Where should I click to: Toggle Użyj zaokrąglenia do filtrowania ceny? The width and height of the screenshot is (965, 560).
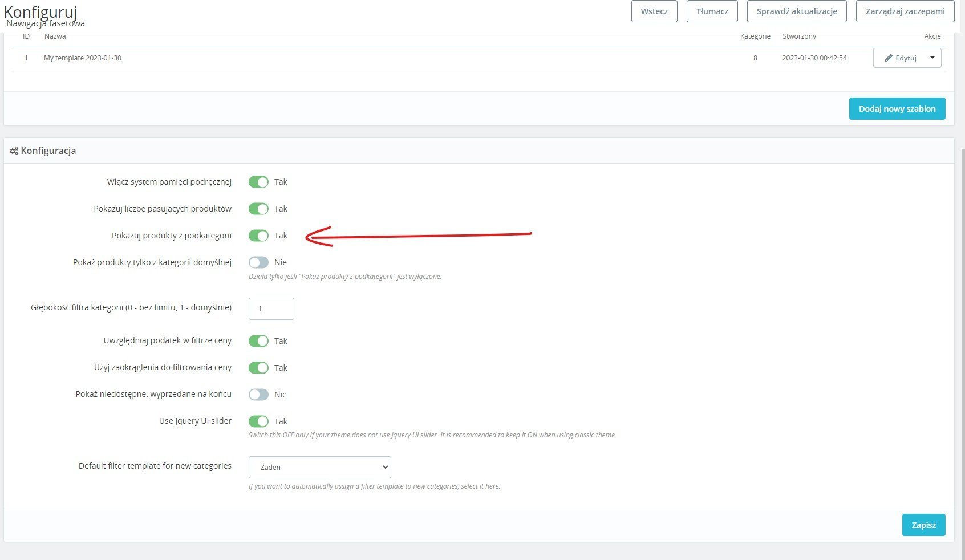[258, 368]
